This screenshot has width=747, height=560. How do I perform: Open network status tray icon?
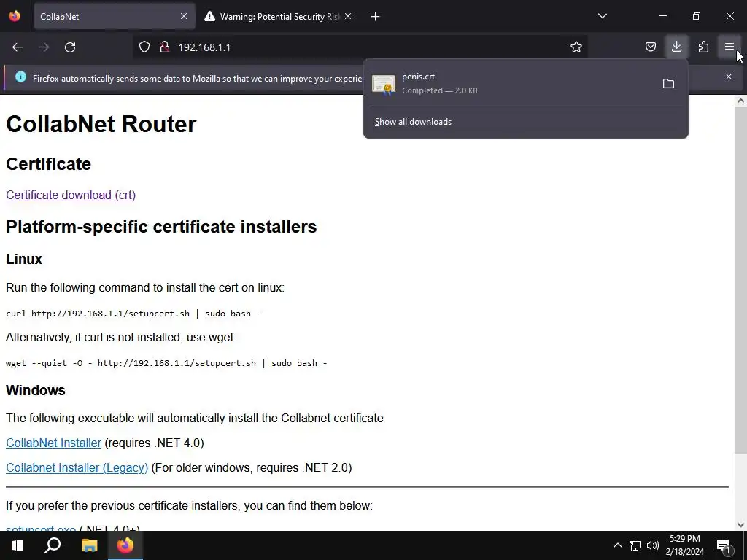click(635, 545)
